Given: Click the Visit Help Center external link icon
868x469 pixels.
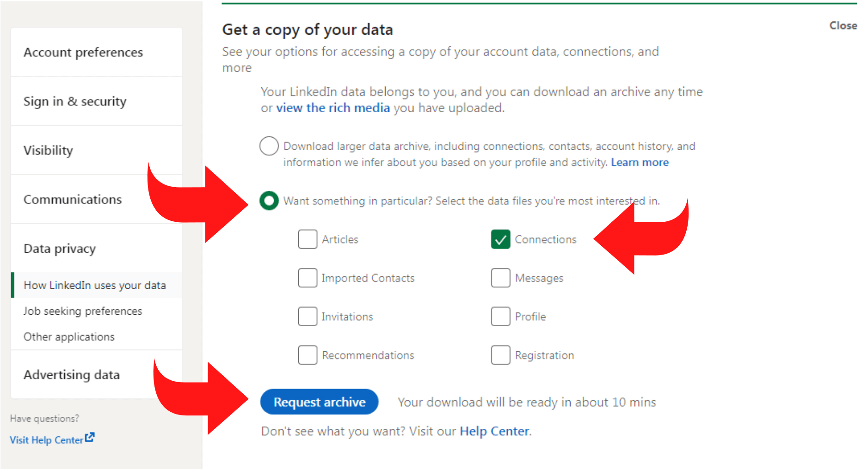Looking at the screenshot, I should point(90,437).
